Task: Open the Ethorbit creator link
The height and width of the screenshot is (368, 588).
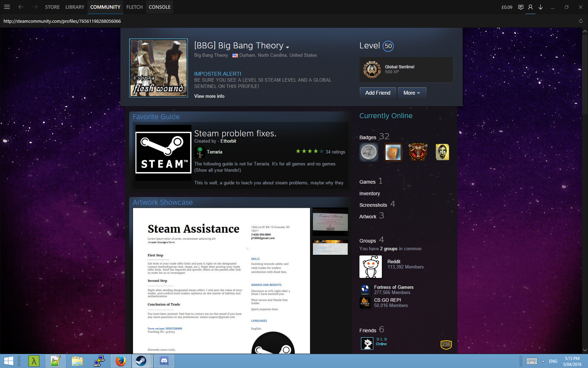Action: [228, 141]
